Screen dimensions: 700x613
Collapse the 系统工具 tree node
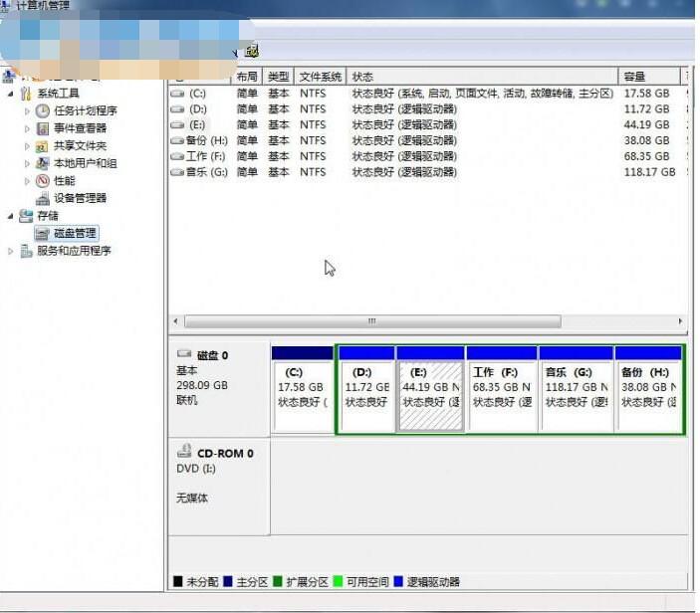10,95
